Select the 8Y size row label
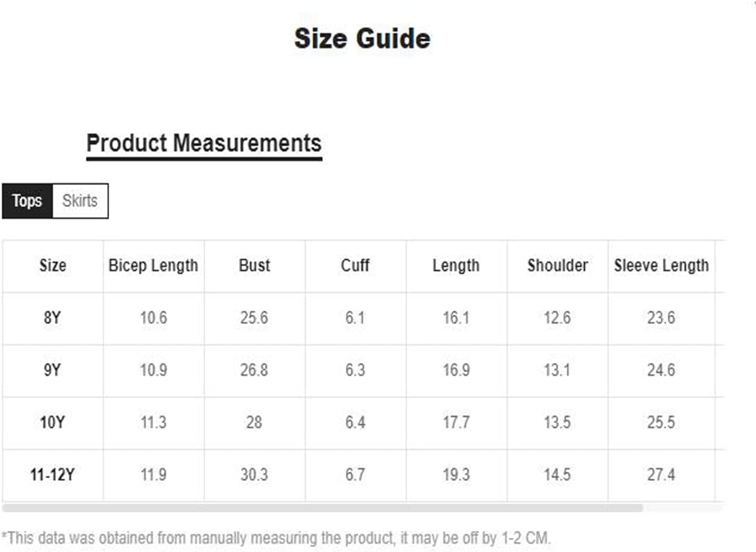The width and height of the screenshot is (756, 552). (x=52, y=318)
